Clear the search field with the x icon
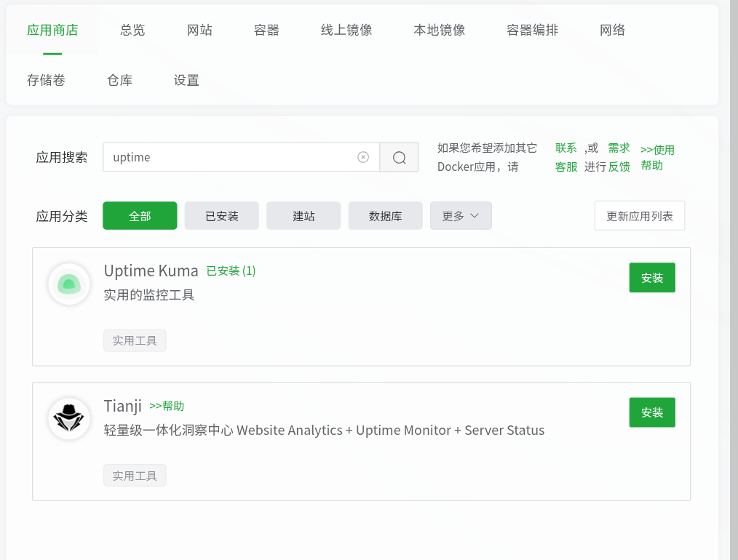This screenshot has width=738, height=560. tap(363, 157)
